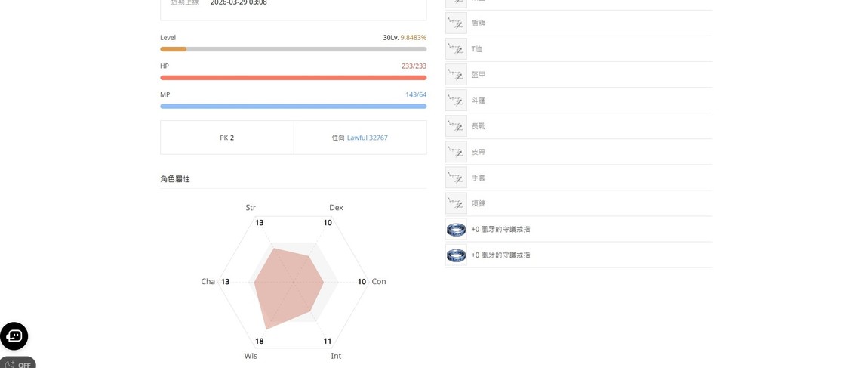Select the 手套 (gloves) slot icon

(456, 178)
